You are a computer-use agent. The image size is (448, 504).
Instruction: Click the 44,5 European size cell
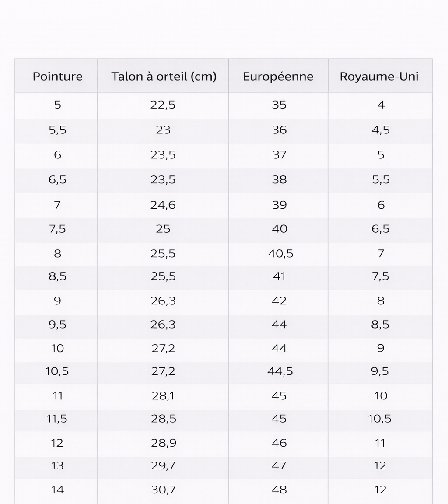click(x=280, y=371)
